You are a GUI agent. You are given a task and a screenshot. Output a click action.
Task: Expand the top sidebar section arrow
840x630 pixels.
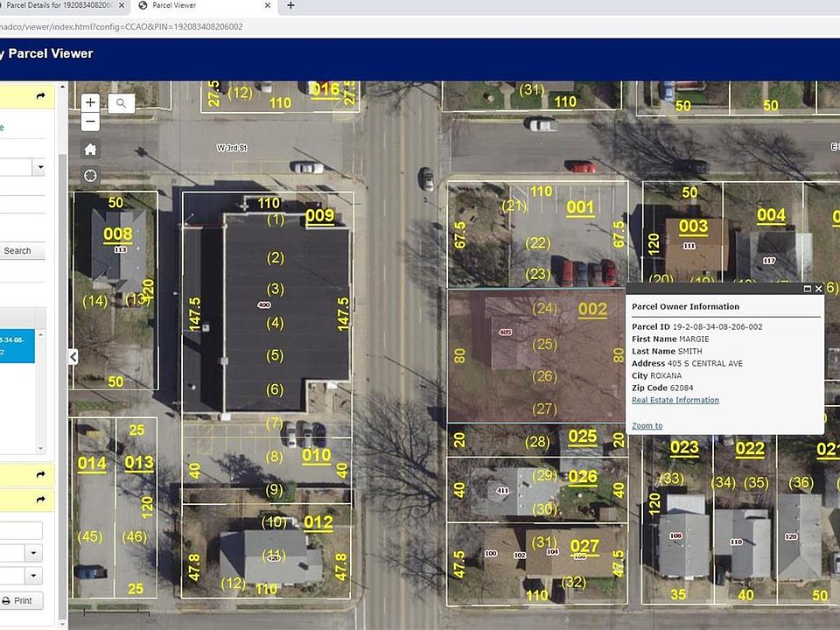coord(40,96)
